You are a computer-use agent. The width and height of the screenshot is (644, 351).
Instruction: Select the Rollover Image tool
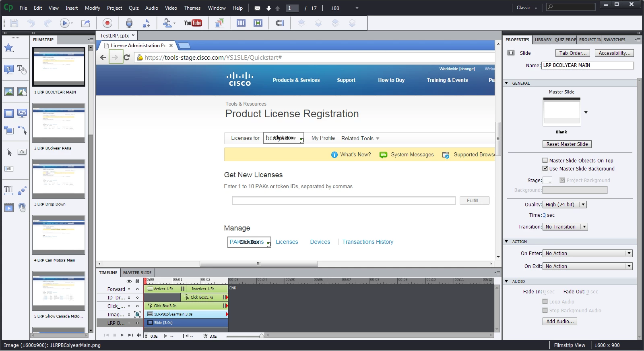pos(22,92)
